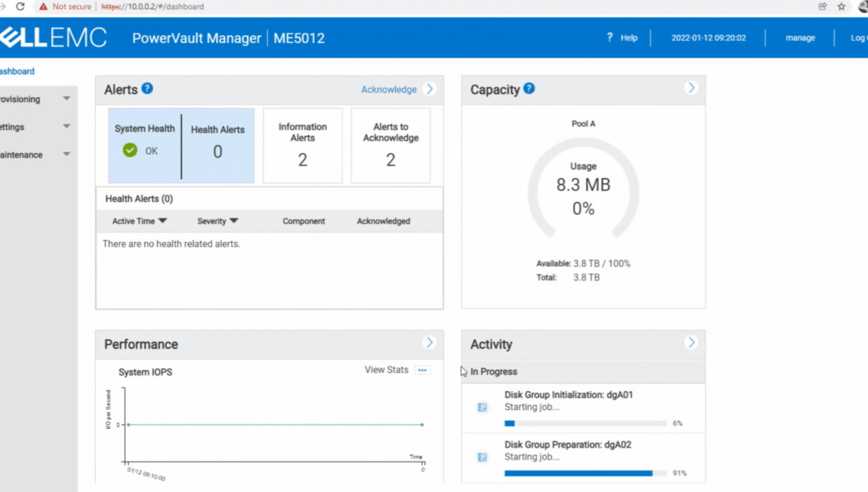
Task: Expand the Provisioning sidebar menu
Action: pyautogui.click(x=67, y=99)
